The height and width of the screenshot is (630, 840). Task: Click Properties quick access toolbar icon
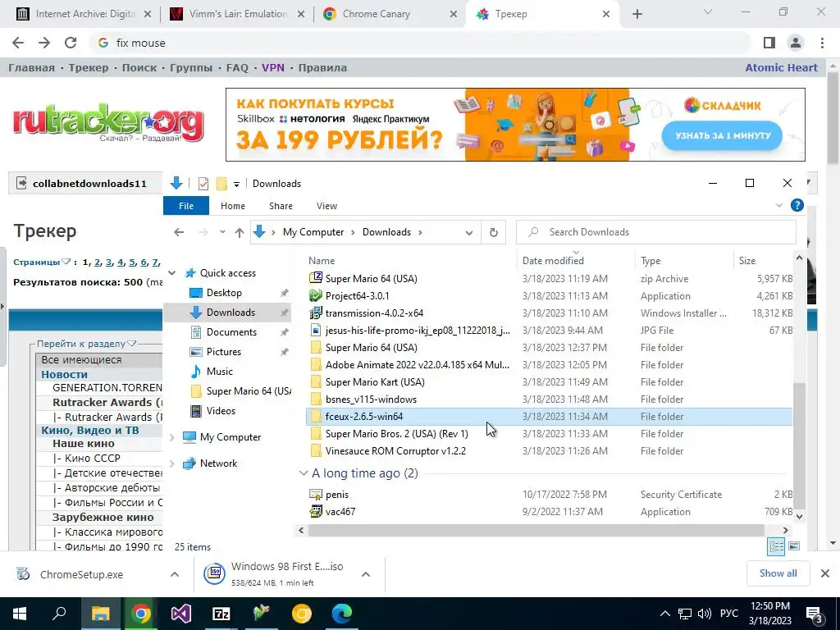203,184
